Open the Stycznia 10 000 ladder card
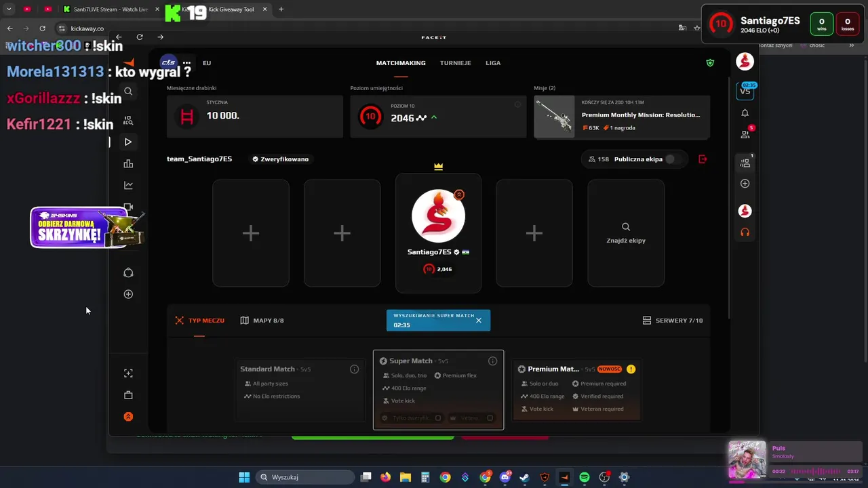Screen dimensions: 868x488 255,117
